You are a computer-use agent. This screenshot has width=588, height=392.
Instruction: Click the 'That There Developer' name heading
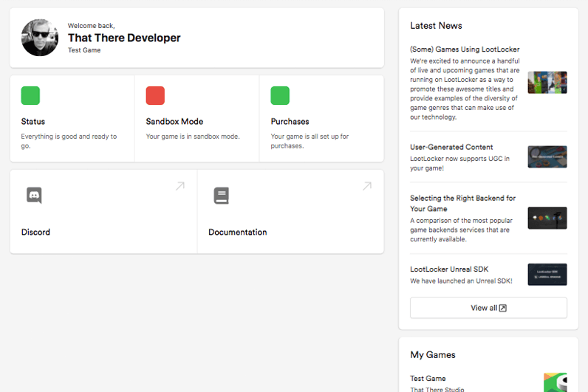[x=124, y=38]
